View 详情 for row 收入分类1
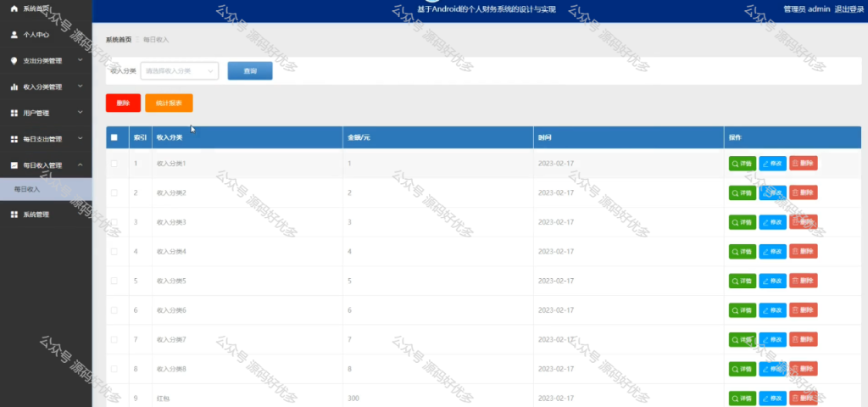The width and height of the screenshot is (868, 407). point(743,164)
